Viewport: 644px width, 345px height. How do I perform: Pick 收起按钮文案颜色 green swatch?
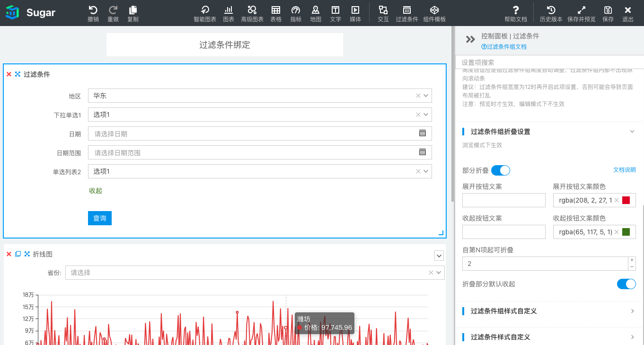626,232
